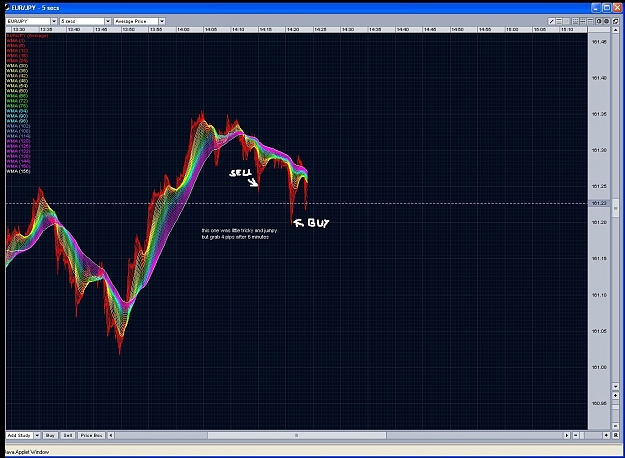Click the Price Box button
This screenshot has height=458, width=625.
91,435
